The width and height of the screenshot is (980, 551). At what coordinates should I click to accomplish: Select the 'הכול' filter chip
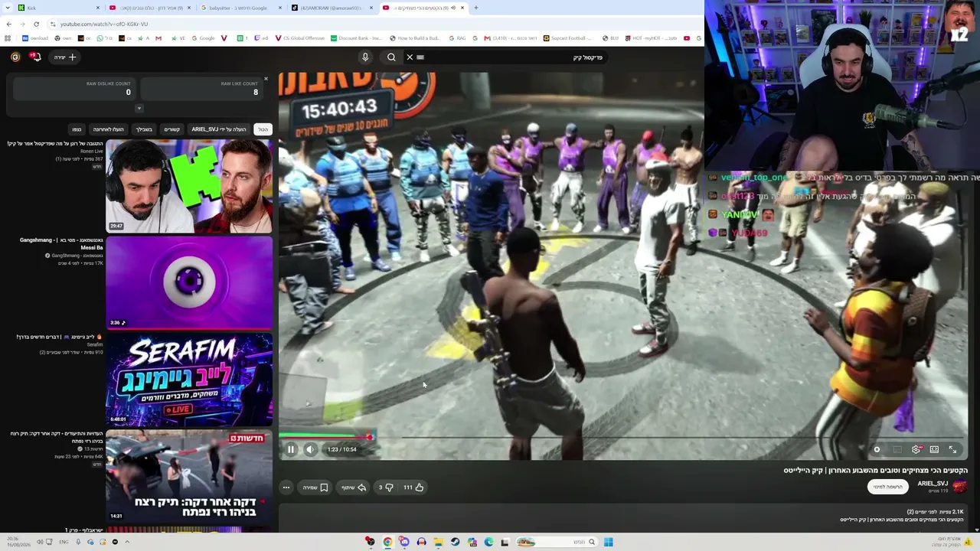click(263, 129)
